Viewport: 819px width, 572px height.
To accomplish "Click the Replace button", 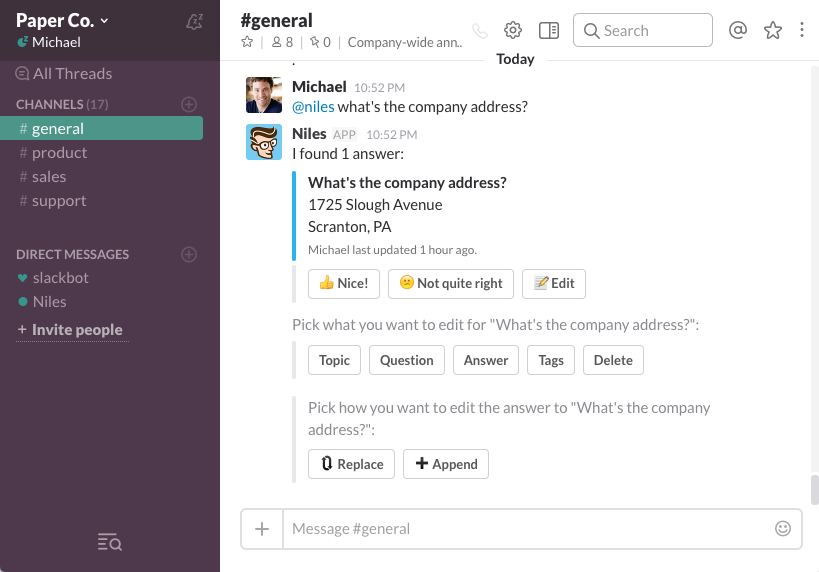I will pos(351,464).
